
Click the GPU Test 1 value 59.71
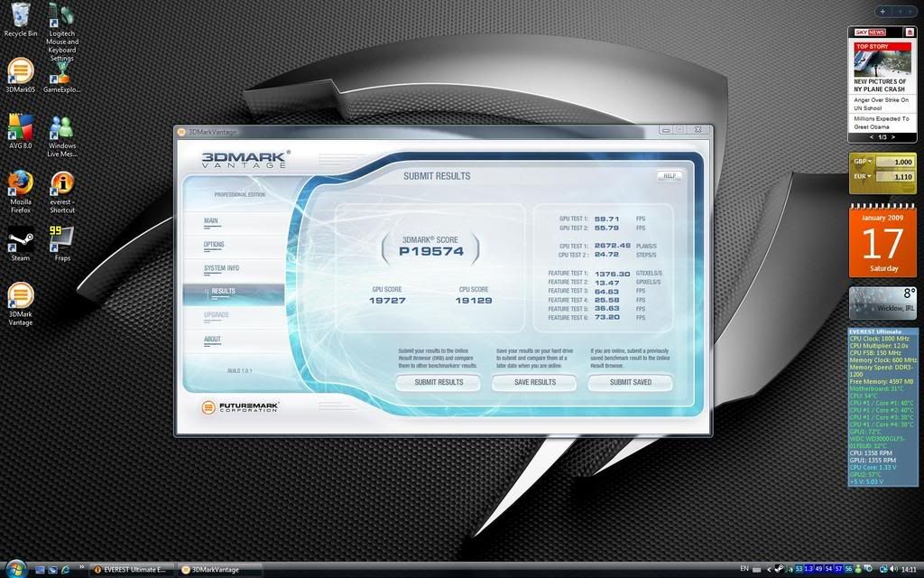point(606,219)
